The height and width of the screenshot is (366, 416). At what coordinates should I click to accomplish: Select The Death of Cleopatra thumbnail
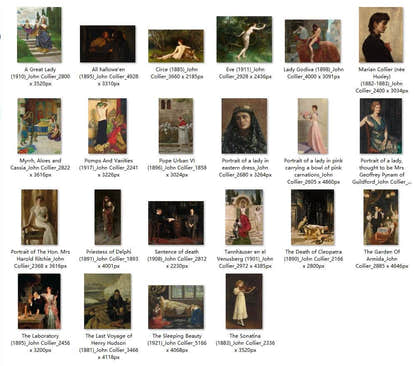click(313, 217)
